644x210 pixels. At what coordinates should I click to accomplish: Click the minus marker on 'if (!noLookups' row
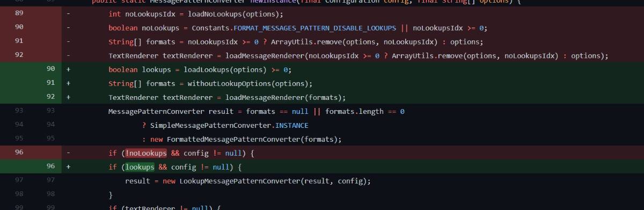coord(68,153)
